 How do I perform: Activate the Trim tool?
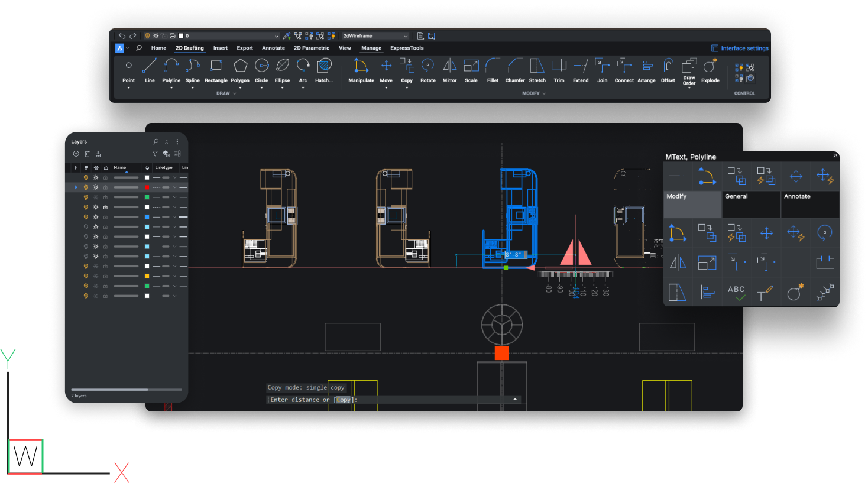[559, 66]
